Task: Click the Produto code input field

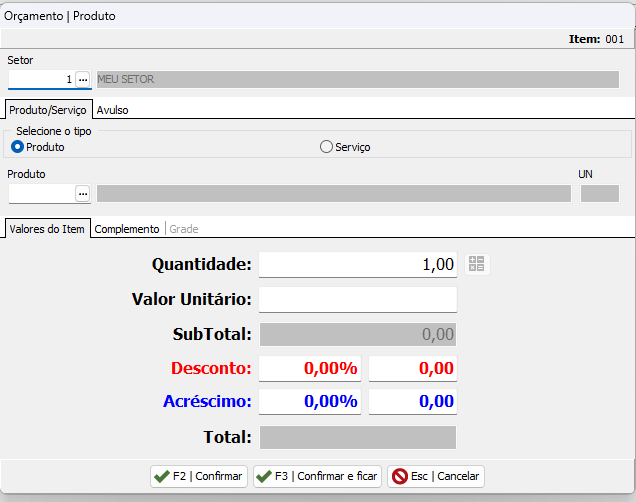Action: click(x=40, y=193)
